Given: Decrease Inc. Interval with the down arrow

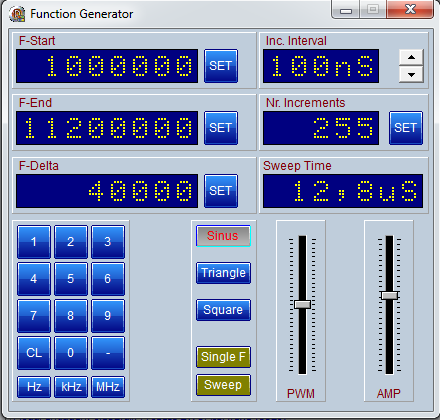Looking at the screenshot, I should pos(411,74).
